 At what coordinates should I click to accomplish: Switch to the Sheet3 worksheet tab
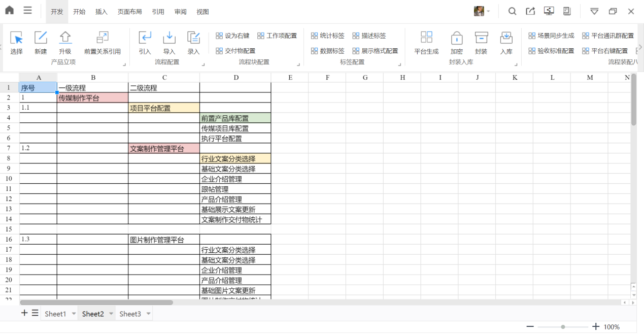(130, 314)
